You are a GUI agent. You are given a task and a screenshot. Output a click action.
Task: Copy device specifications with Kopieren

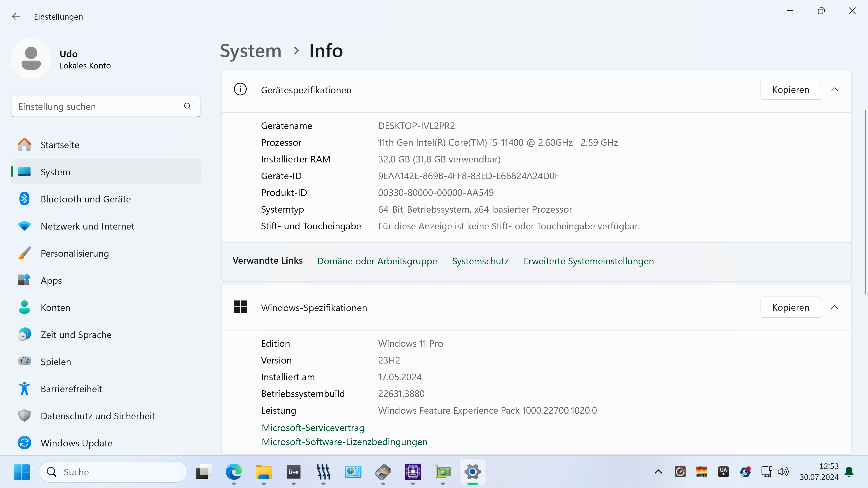click(x=790, y=90)
